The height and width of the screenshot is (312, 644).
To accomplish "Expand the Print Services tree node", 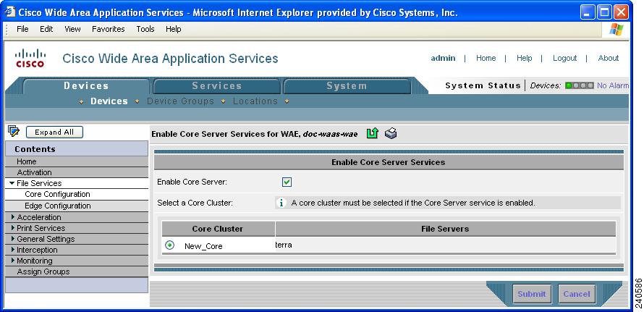I will point(13,228).
